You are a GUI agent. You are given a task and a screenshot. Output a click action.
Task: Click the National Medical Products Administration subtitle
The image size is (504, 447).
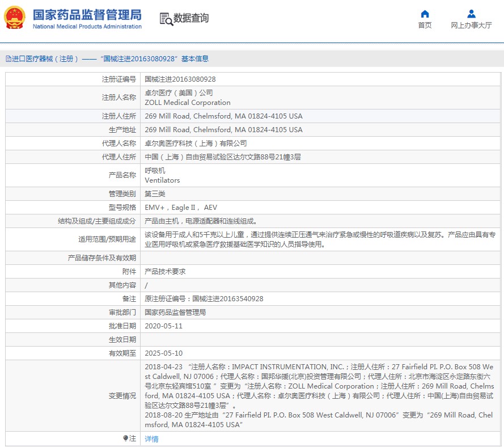[x=87, y=27]
